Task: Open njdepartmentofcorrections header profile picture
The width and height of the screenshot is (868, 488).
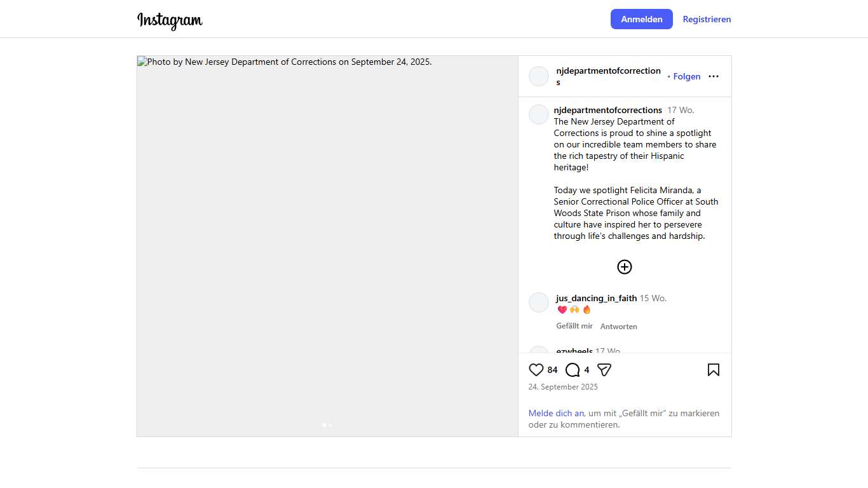Action: (x=539, y=76)
